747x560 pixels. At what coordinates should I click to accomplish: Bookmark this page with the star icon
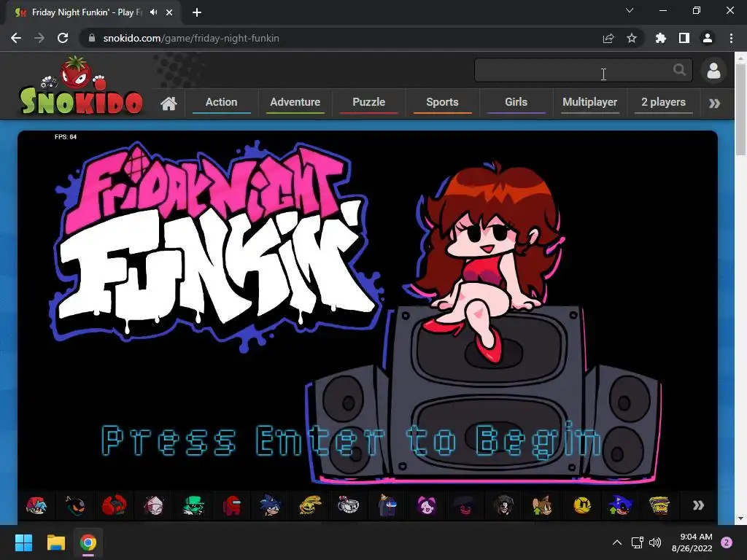632,38
